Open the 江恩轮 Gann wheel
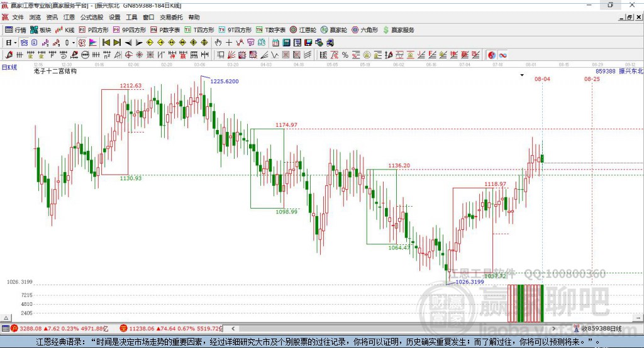644x348 pixels. click(x=303, y=30)
